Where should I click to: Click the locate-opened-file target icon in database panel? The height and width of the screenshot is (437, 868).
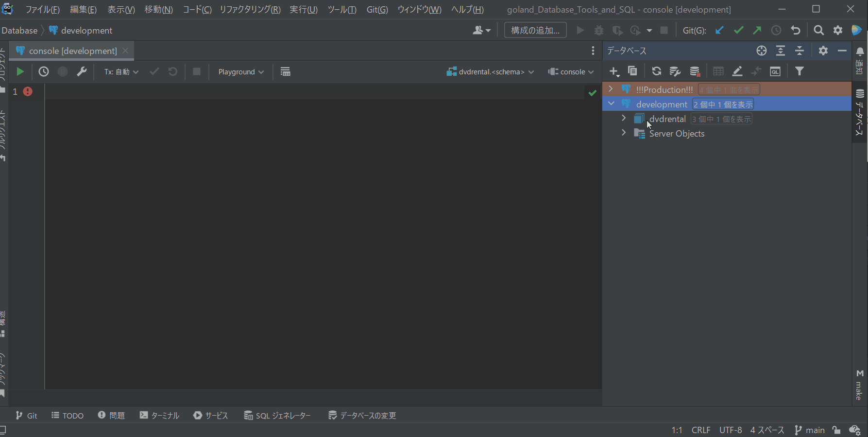(x=762, y=51)
